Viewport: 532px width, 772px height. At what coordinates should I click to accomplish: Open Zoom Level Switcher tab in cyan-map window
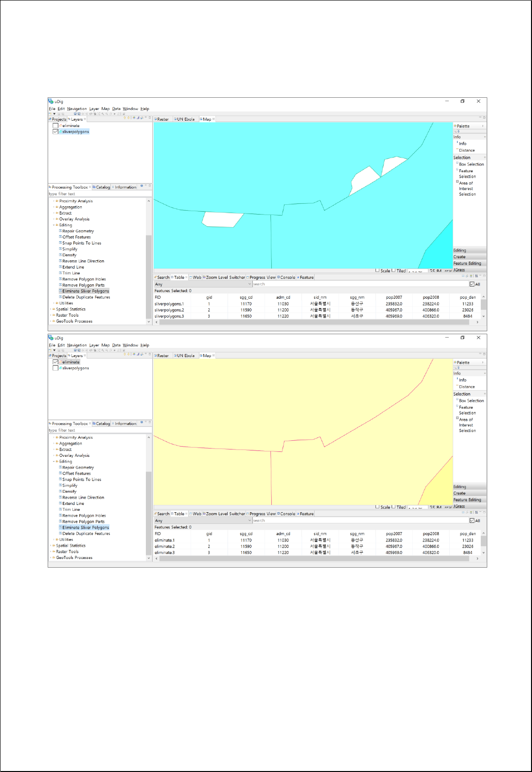pos(224,277)
